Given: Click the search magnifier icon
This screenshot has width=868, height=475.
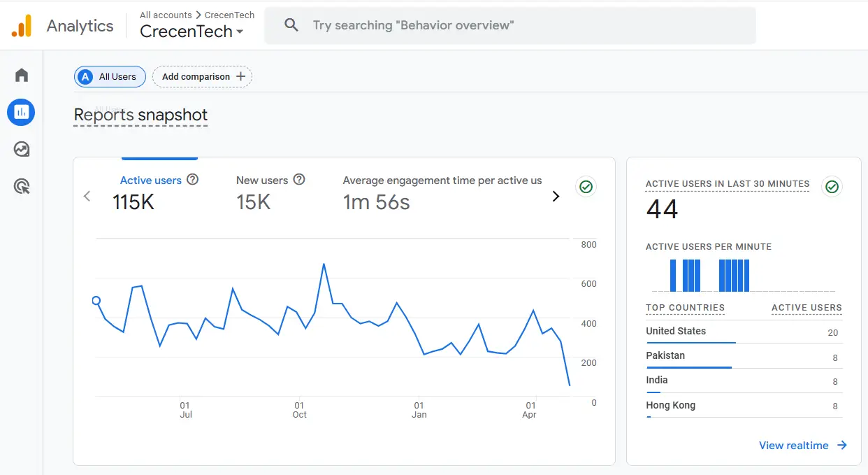Looking at the screenshot, I should (x=291, y=25).
